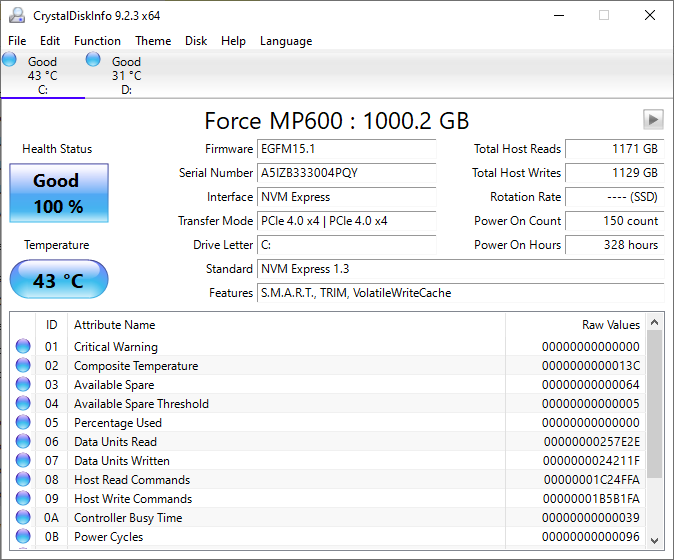The image size is (674, 560).
Task: Click the attribute list vertical scrollbar thumb
Action: coord(655,404)
